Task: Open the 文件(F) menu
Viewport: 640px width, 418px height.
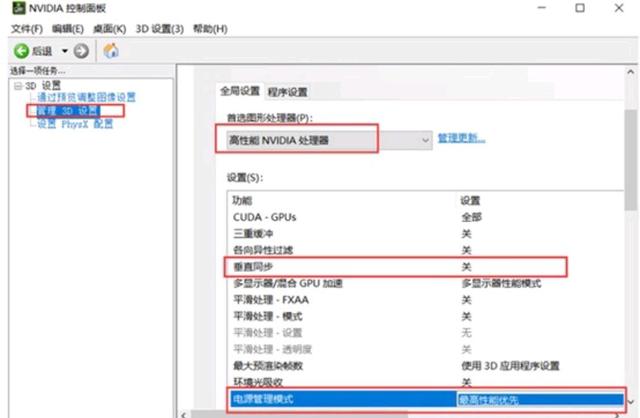Action: [27, 29]
